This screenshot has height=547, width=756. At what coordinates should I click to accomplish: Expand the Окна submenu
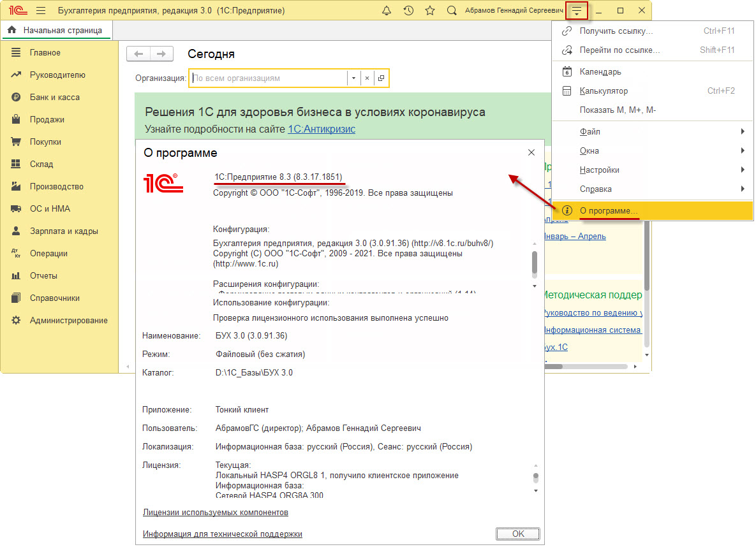653,151
